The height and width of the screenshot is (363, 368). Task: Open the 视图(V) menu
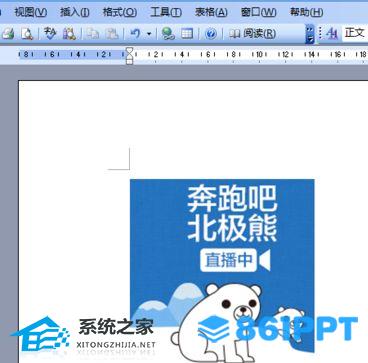31,12
